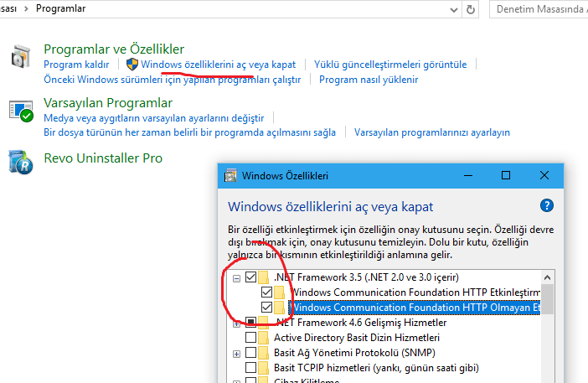Expand Basit Ağ Yönetimi Protokolü tree node
This screenshot has height=383, width=588.
pyautogui.click(x=237, y=354)
